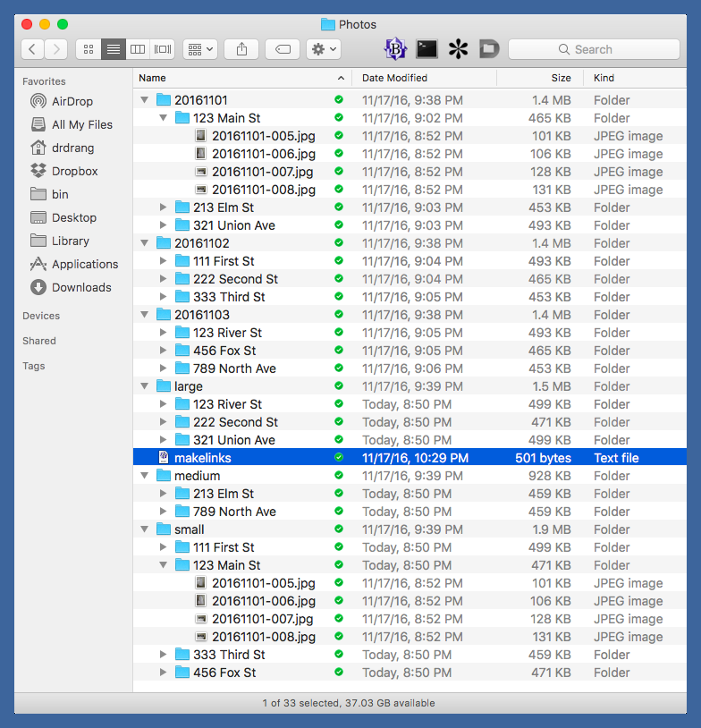Expand the 213 Elm St folder under 20161101

pos(163,207)
